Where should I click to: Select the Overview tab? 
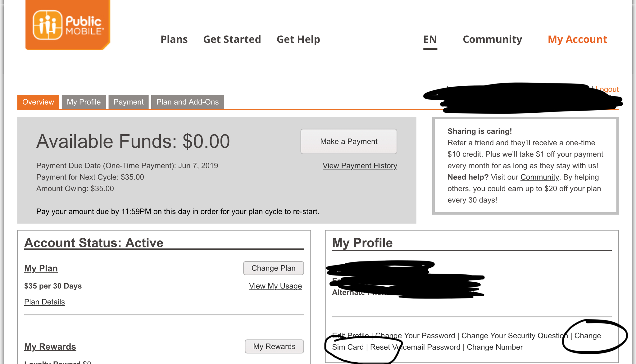(x=38, y=102)
